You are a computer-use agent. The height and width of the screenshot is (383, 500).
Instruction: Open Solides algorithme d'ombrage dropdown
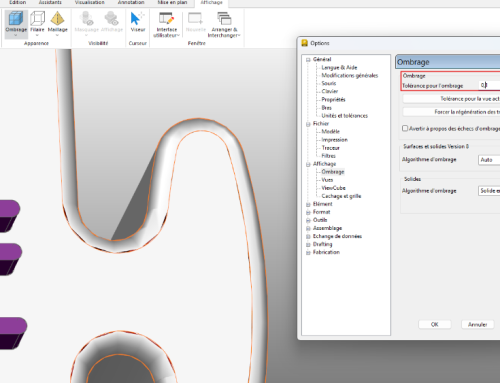pos(489,191)
